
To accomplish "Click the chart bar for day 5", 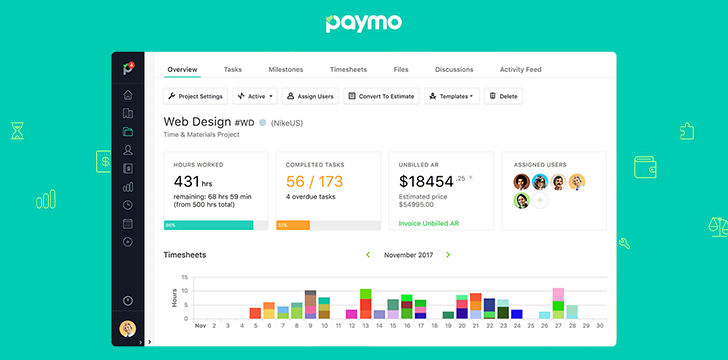I will [255, 313].
